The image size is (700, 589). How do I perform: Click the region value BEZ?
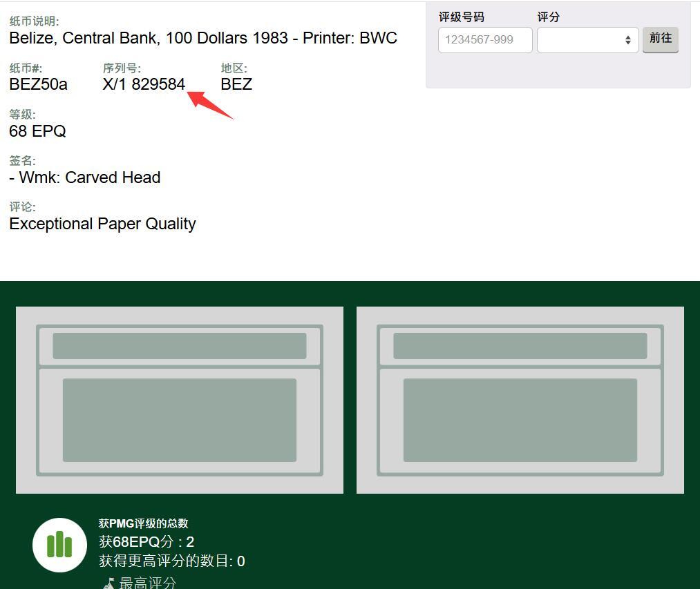[236, 84]
